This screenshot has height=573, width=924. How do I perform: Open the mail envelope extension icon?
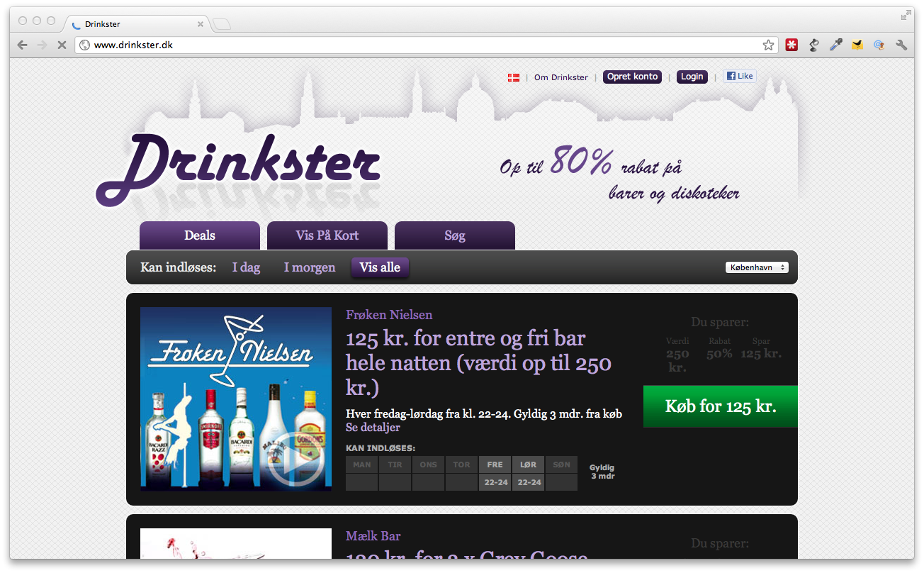tap(857, 45)
